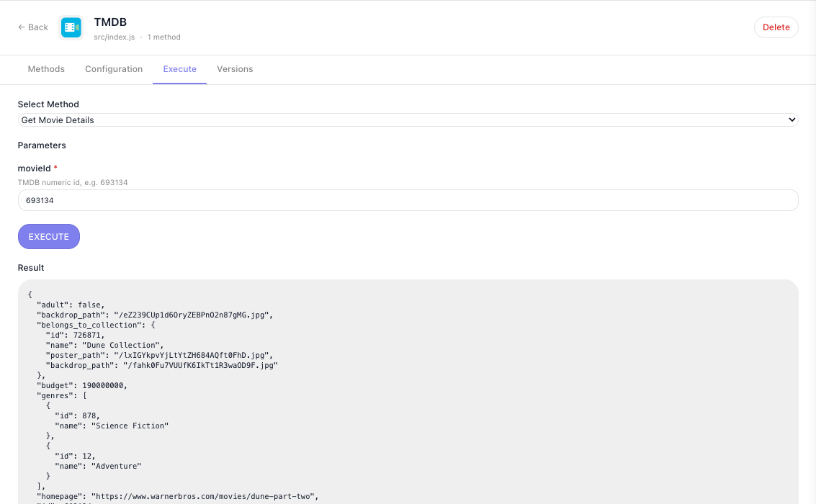
Task: Click the src/index.js file path
Action: pyautogui.click(x=114, y=37)
